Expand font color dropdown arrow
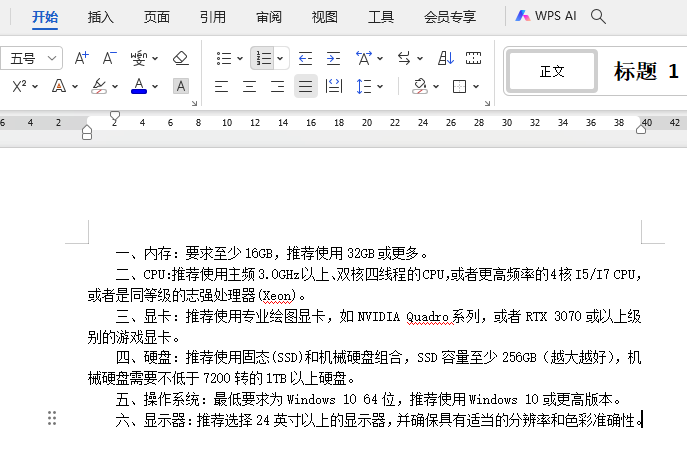This screenshot has height=471, width=687. point(155,87)
